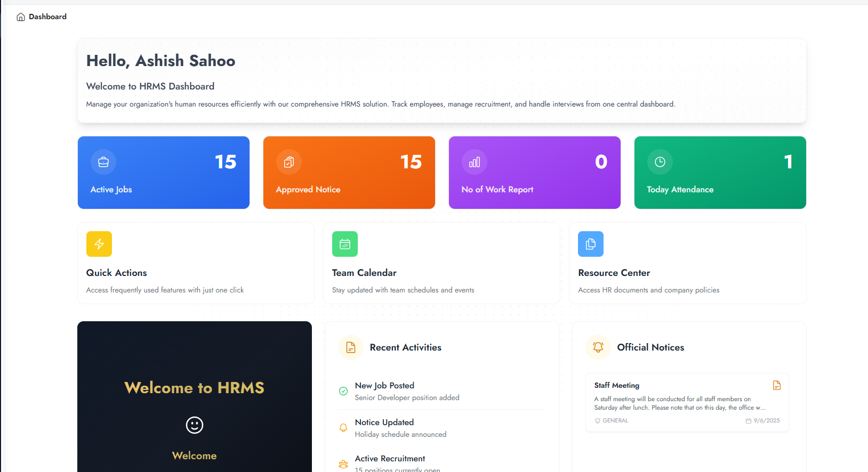Image resolution: width=868 pixels, height=472 pixels.
Task: Click the clock icon on Today Attendance card
Action: click(x=660, y=162)
